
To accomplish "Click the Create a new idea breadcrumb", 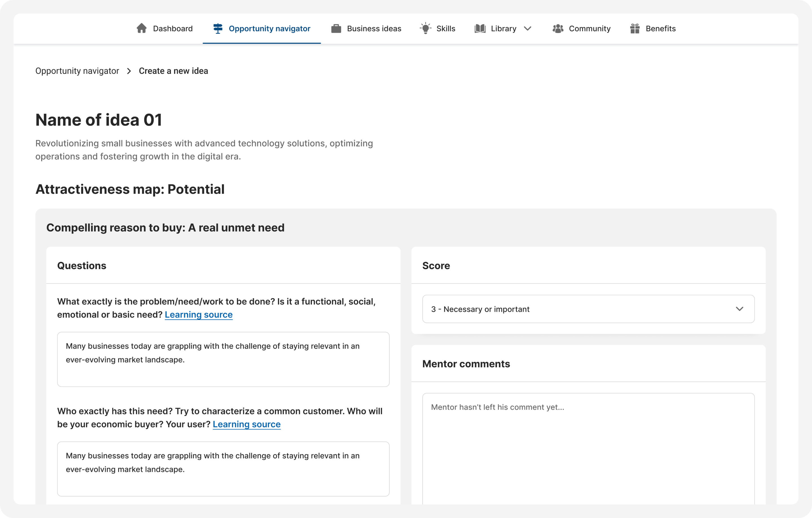I will (173, 71).
